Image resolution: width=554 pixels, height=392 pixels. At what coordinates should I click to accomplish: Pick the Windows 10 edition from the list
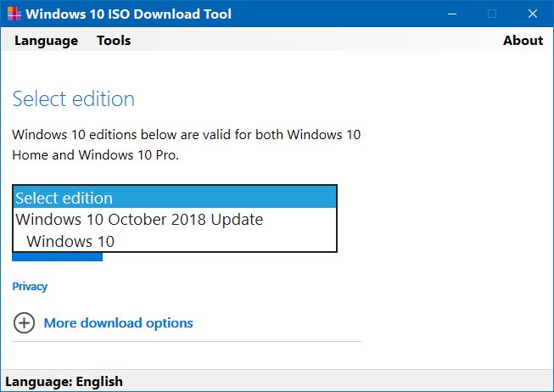(175, 241)
